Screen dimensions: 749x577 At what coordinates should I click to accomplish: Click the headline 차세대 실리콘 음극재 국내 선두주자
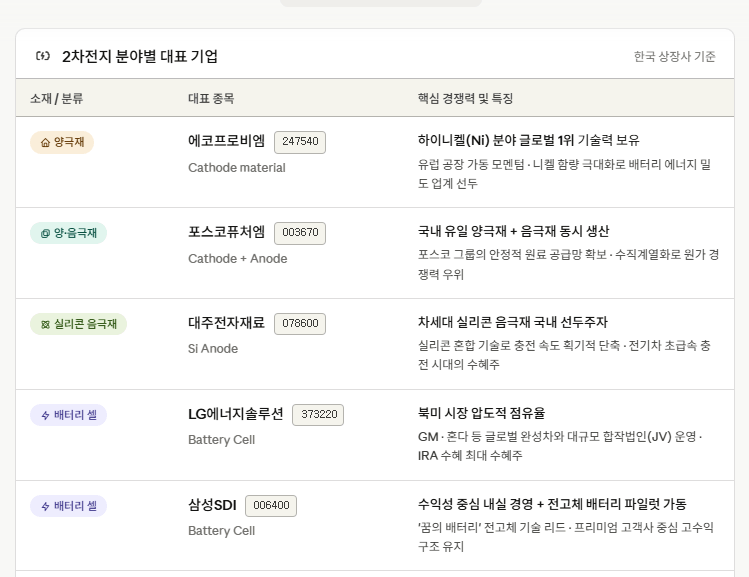click(513, 322)
